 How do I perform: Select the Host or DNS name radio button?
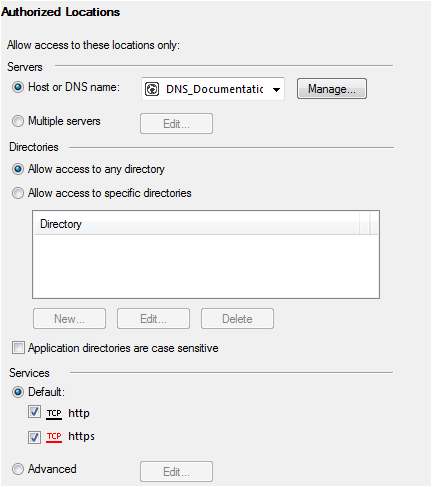(18, 87)
